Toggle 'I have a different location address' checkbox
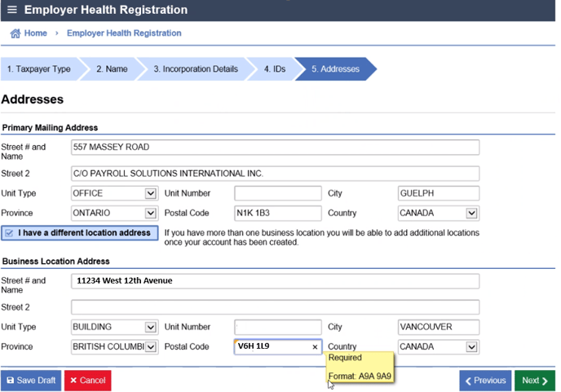 pos(8,233)
